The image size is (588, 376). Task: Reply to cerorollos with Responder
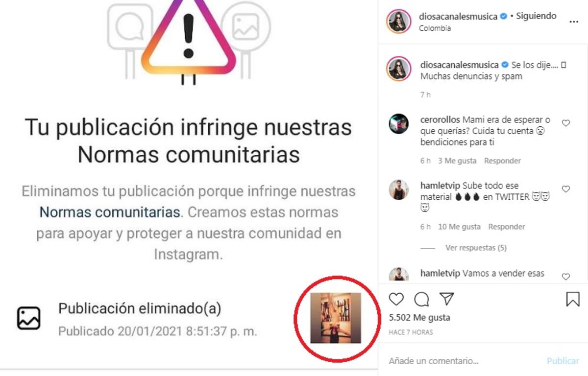click(503, 161)
